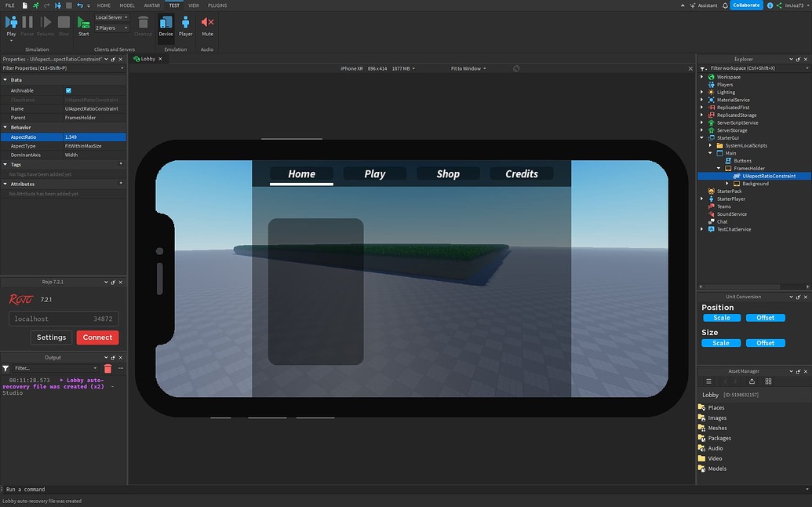Viewport: 812px width, 507px height.
Task: Toggle Offset mode for Size conversion
Action: click(765, 342)
